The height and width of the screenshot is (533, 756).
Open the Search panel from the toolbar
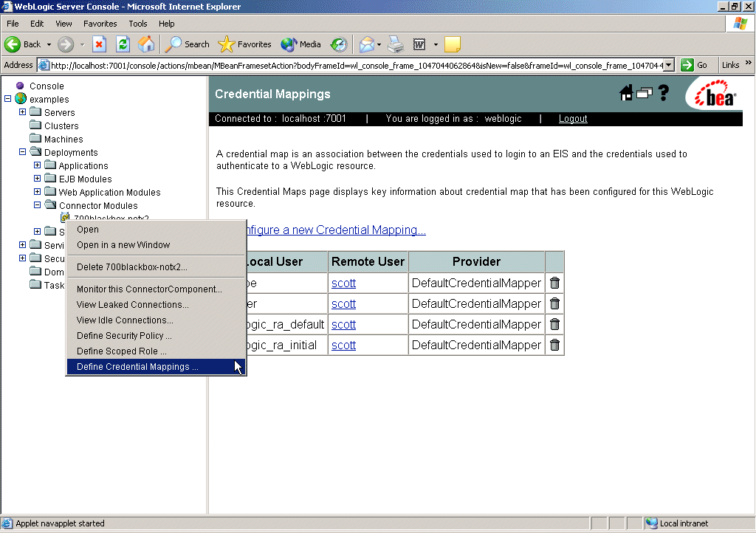[187, 44]
